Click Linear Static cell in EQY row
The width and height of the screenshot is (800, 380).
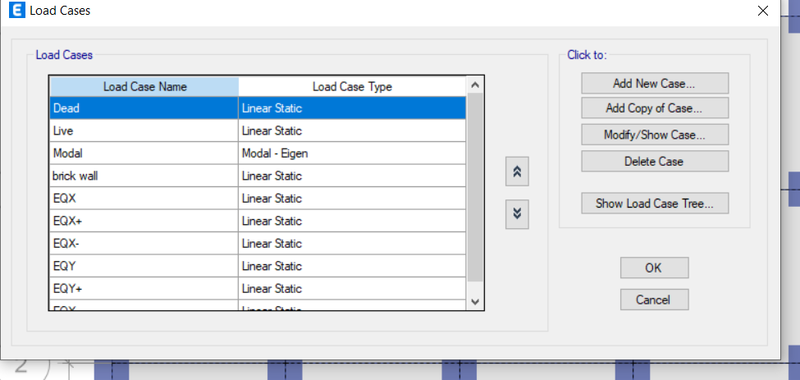pos(352,266)
